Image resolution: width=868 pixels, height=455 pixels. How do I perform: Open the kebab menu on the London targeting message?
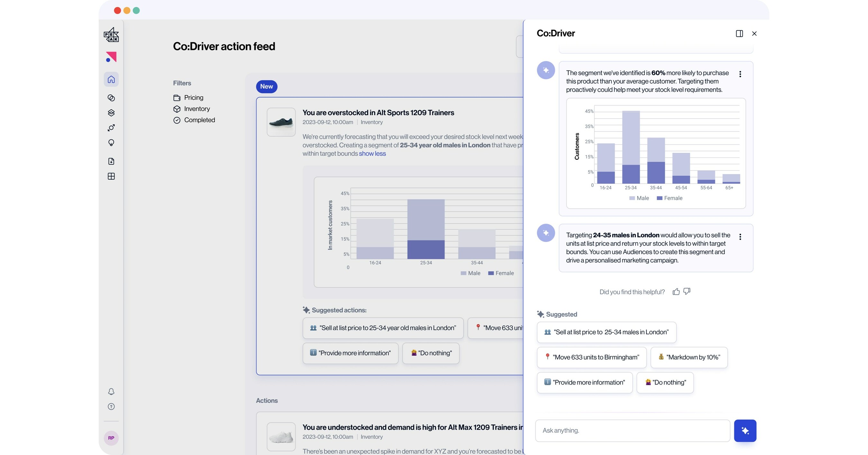coord(740,237)
